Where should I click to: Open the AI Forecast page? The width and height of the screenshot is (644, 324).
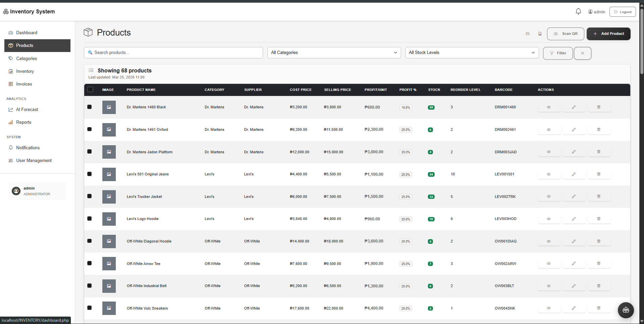click(27, 109)
